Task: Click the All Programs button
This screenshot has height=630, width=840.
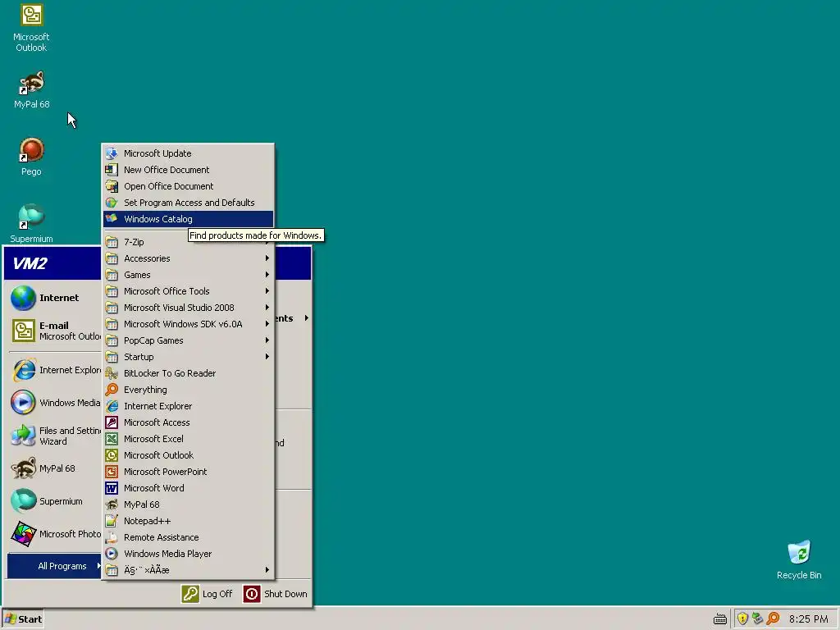Action: pos(54,566)
